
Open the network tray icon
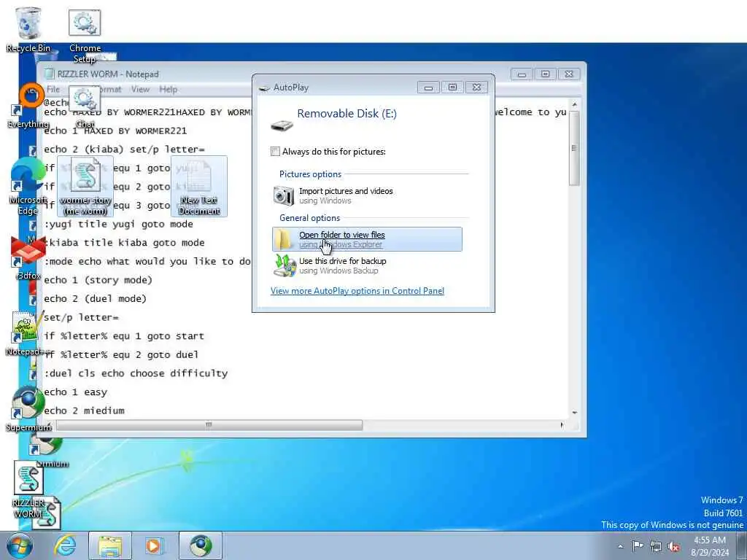pos(656,546)
